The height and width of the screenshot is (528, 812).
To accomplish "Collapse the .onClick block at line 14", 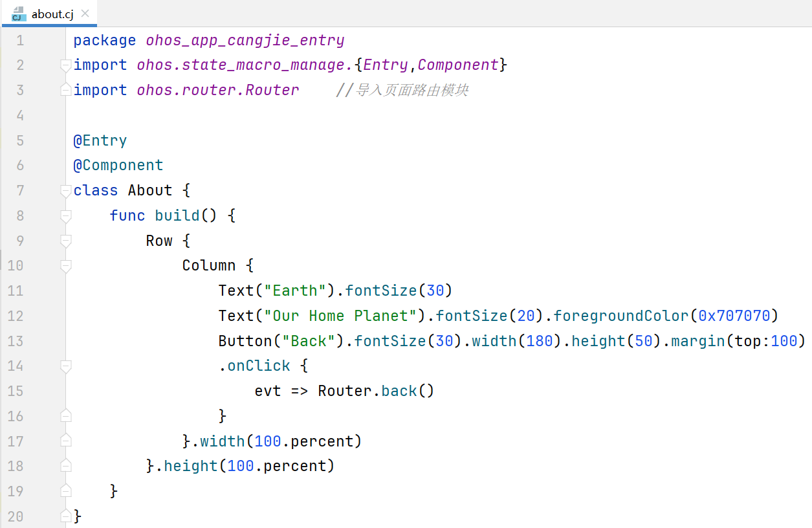I will pos(65,366).
